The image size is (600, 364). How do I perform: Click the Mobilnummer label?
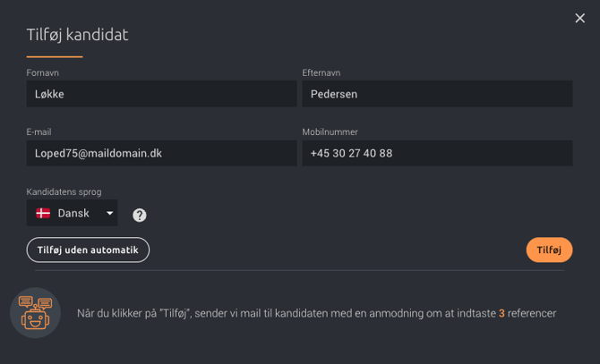click(330, 131)
